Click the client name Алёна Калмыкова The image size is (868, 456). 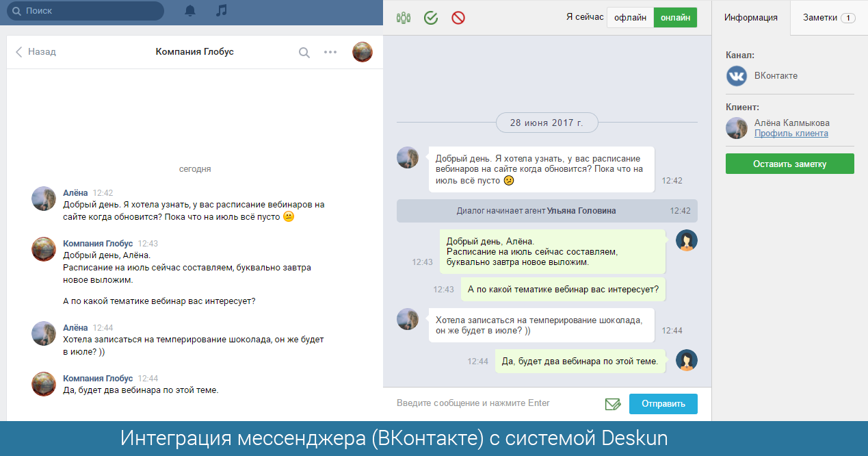pos(792,123)
